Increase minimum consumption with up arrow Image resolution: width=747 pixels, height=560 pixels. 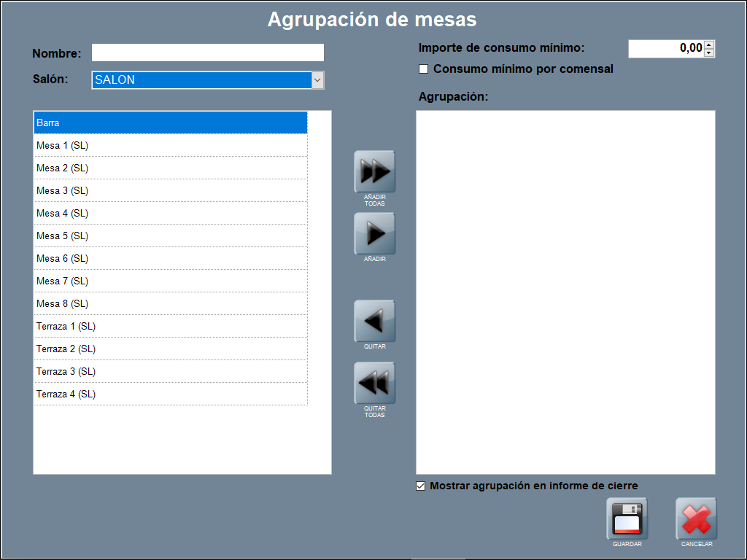709,44
